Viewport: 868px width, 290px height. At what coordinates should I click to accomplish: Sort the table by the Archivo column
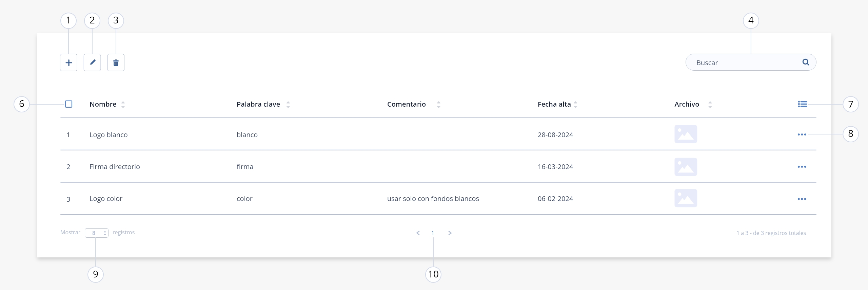click(710, 105)
